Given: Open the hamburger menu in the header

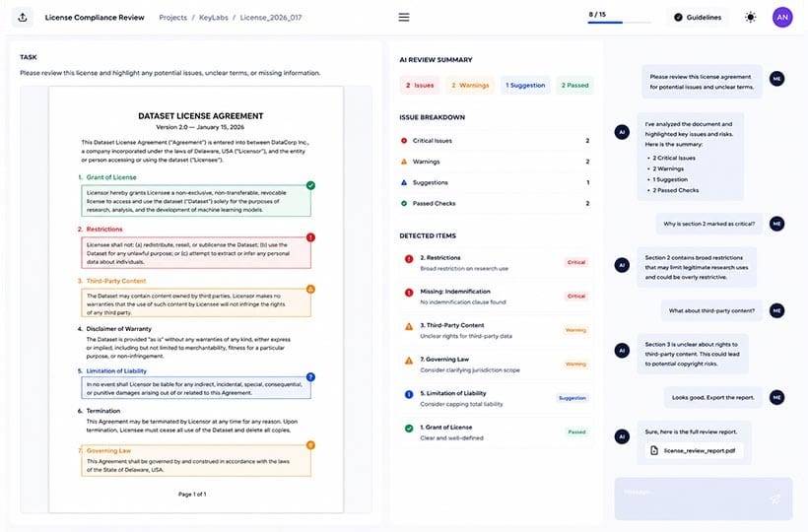Looking at the screenshot, I should (x=404, y=18).
